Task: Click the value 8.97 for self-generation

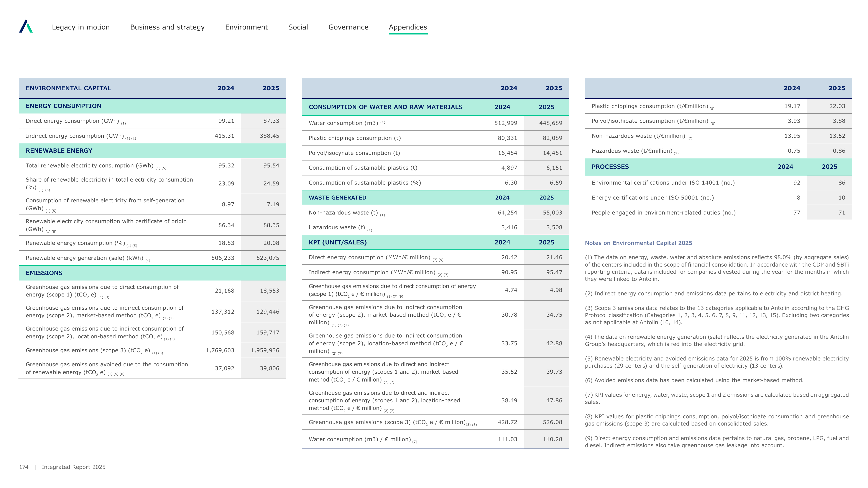Action: pyautogui.click(x=228, y=205)
